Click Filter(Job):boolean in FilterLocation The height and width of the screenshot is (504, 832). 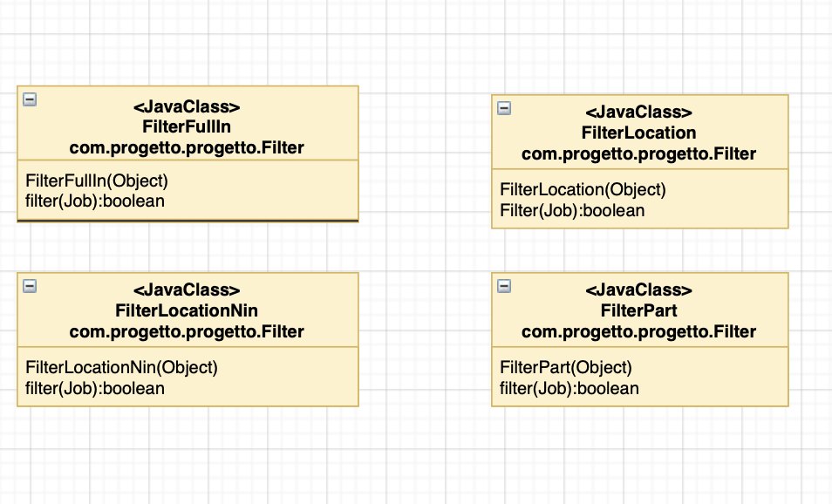pyautogui.click(x=572, y=211)
